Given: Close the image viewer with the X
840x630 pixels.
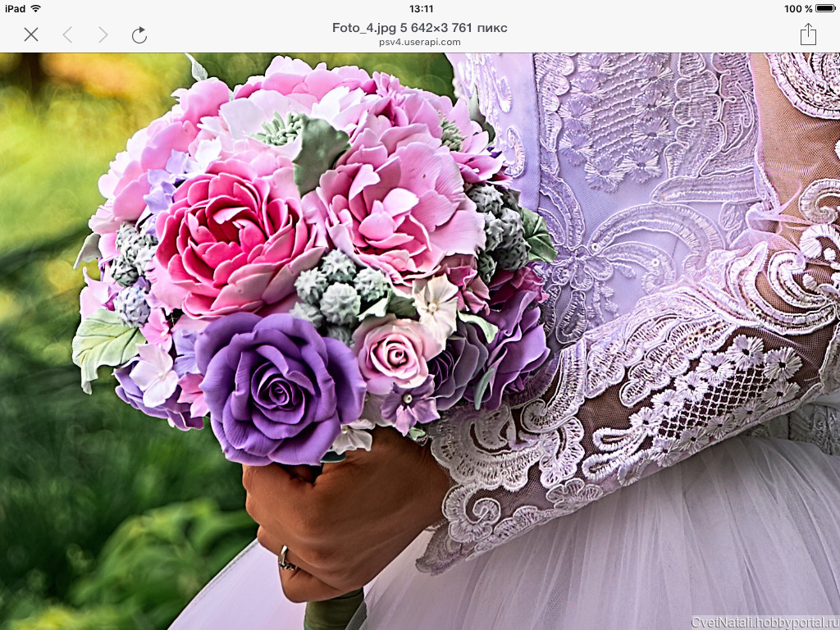Looking at the screenshot, I should coord(31,34).
